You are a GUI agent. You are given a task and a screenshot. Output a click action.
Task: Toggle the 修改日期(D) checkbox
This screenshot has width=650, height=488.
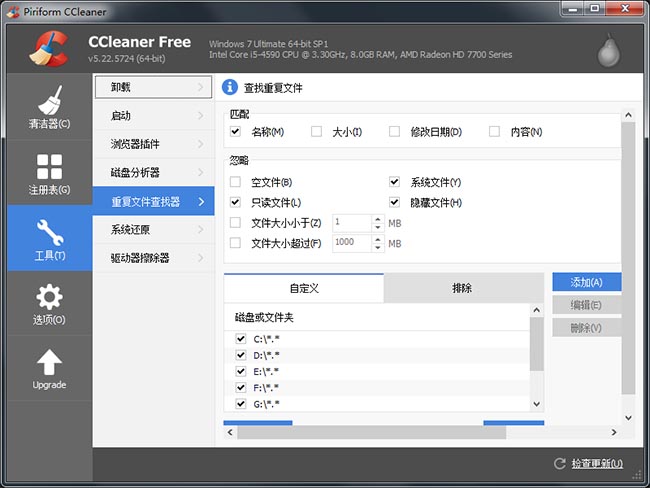point(394,131)
